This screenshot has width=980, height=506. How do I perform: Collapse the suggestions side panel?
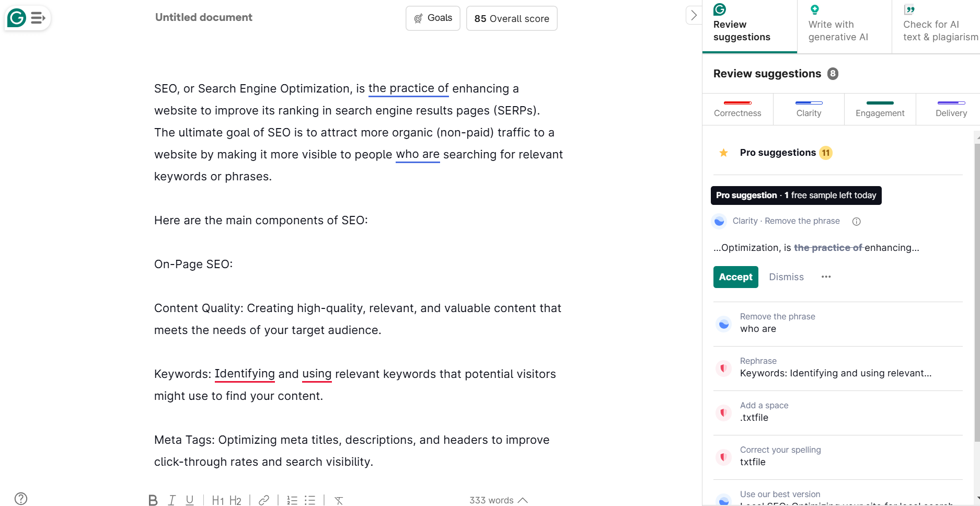(x=694, y=16)
